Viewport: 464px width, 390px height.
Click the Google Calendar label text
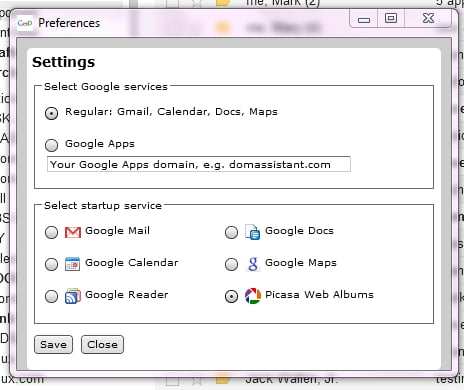coord(132,263)
